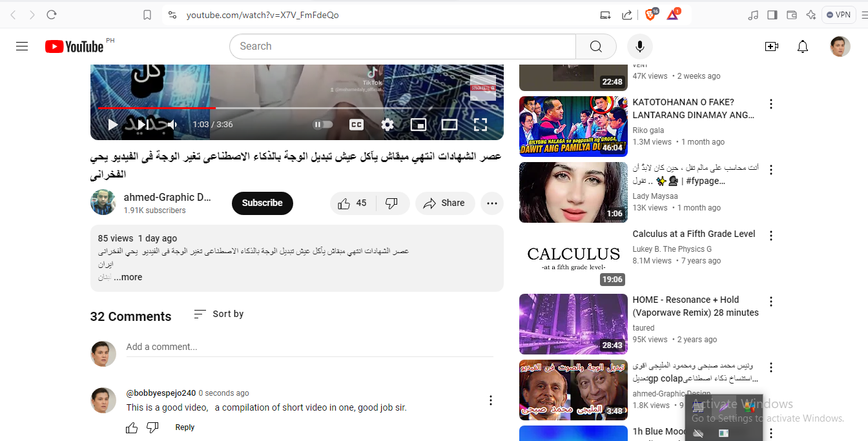Open the media cast icon in address bar

605,15
